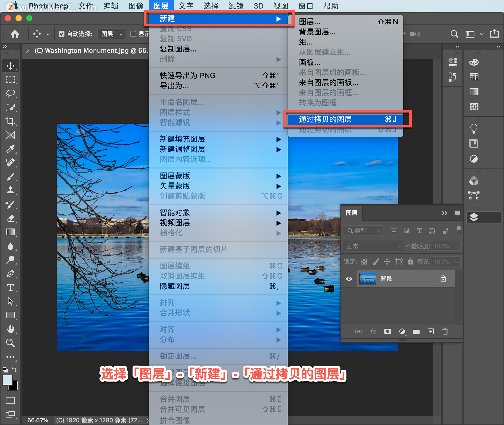The image size is (504, 425).
Task: Click the foreground color swatch
Action: [x=7, y=380]
